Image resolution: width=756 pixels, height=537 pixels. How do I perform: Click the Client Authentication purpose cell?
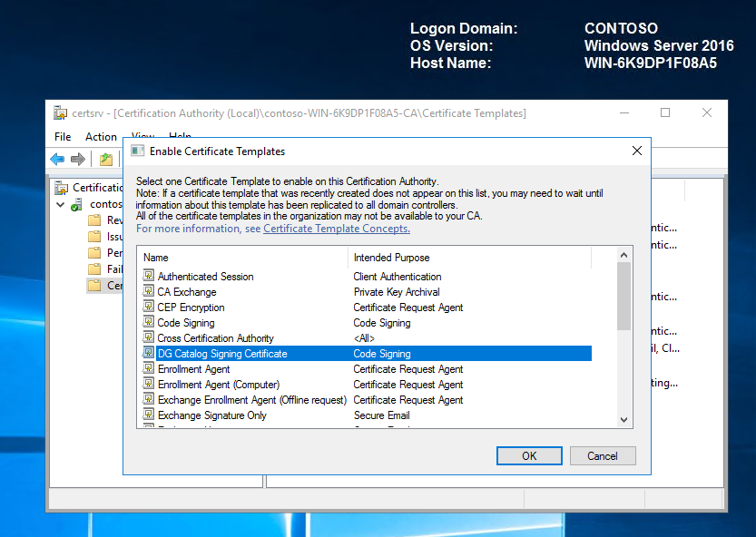tap(398, 277)
